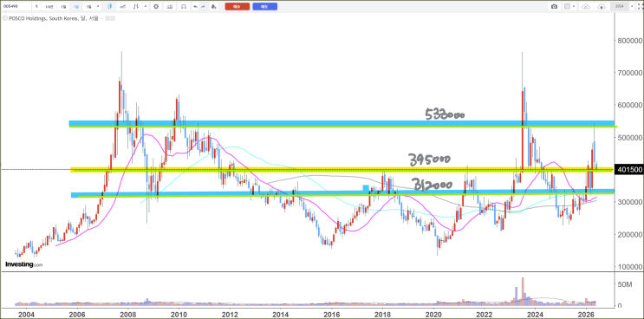This screenshot has width=644, height=319.
Task: Expand the time interval dropdown arrow
Action: click(x=98, y=7)
